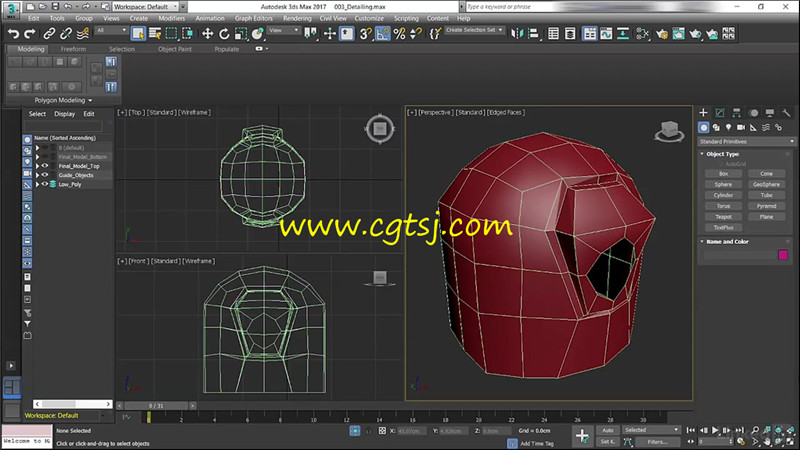Undo the last action
The height and width of the screenshot is (450, 800).
coord(13,34)
